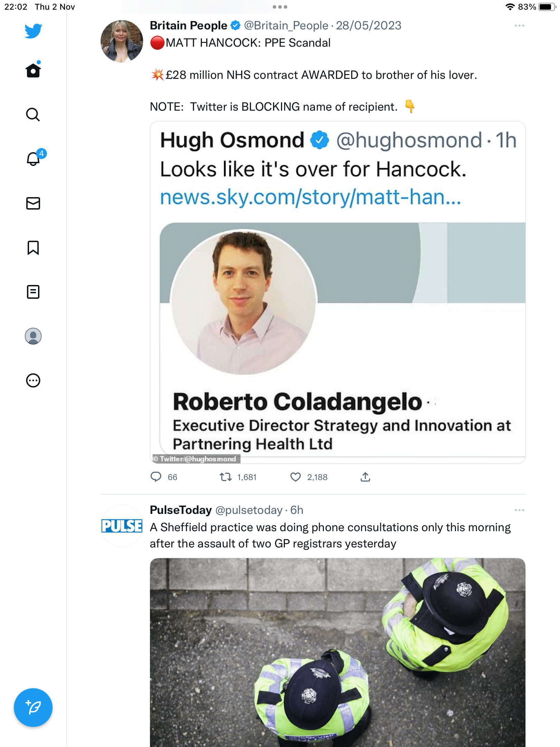Open the @pulsetoday handle

249,510
